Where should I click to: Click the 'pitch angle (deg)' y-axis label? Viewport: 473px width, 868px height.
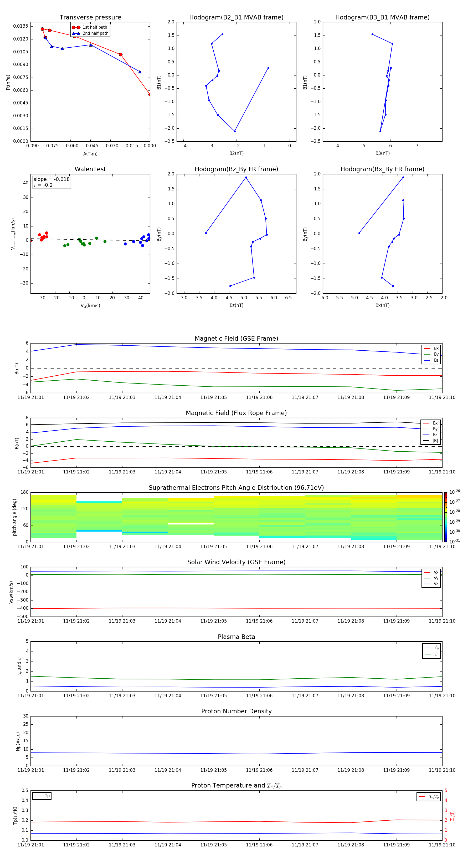point(14,517)
